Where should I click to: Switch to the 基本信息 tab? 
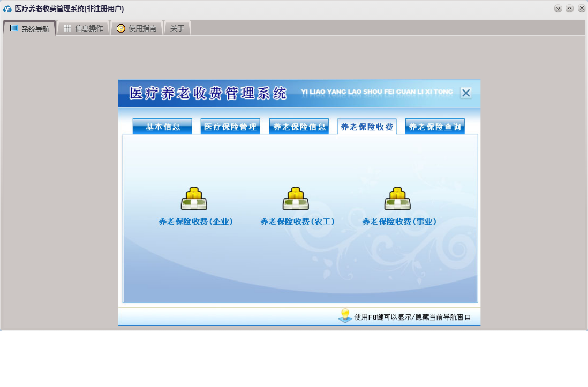[162, 126]
